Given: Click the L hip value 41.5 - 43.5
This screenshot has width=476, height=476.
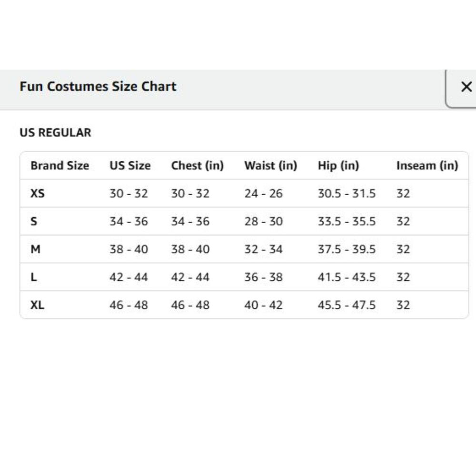Looking at the screenshot, I should click(347, 277).
